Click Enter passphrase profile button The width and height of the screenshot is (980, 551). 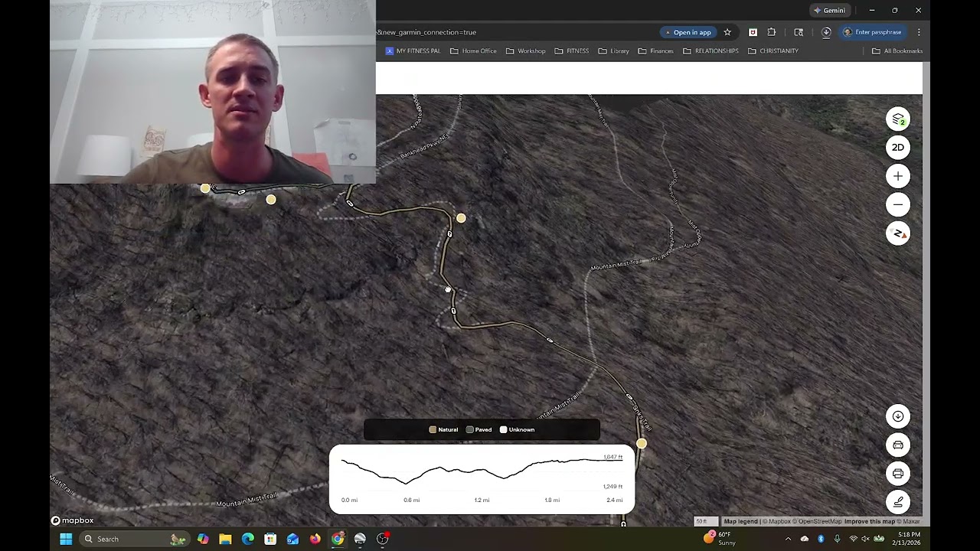click(x=872, y=32)
